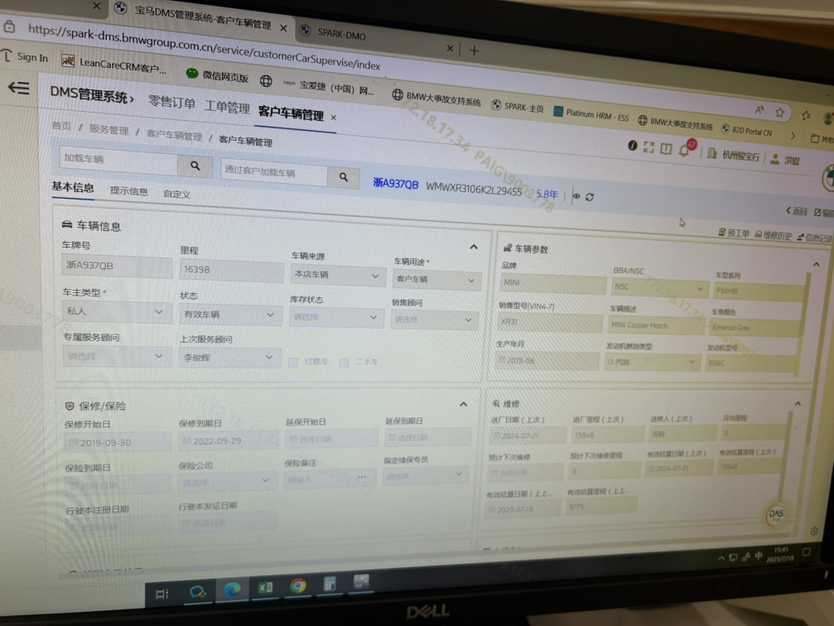Click the gear icon below the DAS button
The width and height of the screenshot is (834, 626).
click(814, 531)
